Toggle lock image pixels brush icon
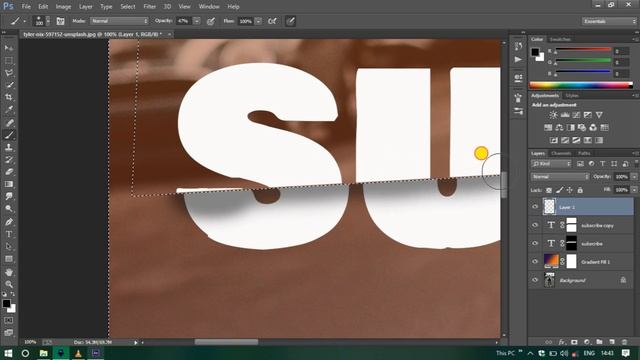The height and width of the screenshot is (360, 640). point(560,190)
